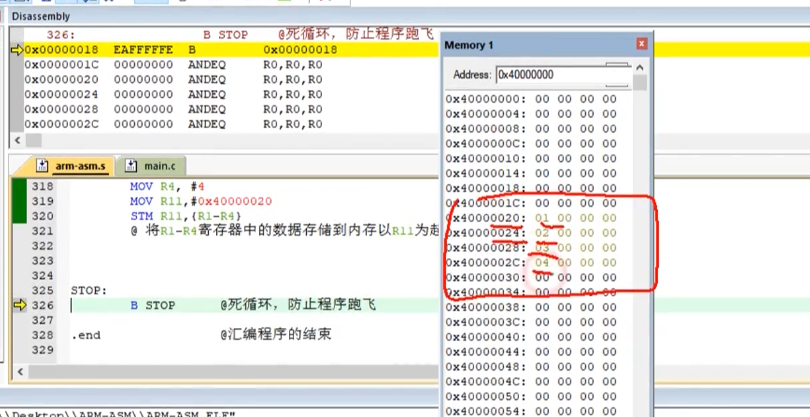Click the STM R11,{R1-R4} source line
Image resolution: width=810 pixels, height=417 pixels.
pyautogui.click(x=185, y=216)
